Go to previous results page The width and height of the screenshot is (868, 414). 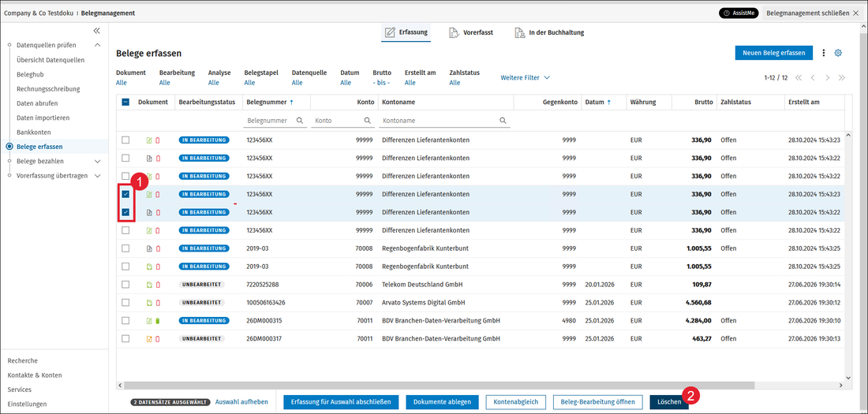tap(813, 77)
